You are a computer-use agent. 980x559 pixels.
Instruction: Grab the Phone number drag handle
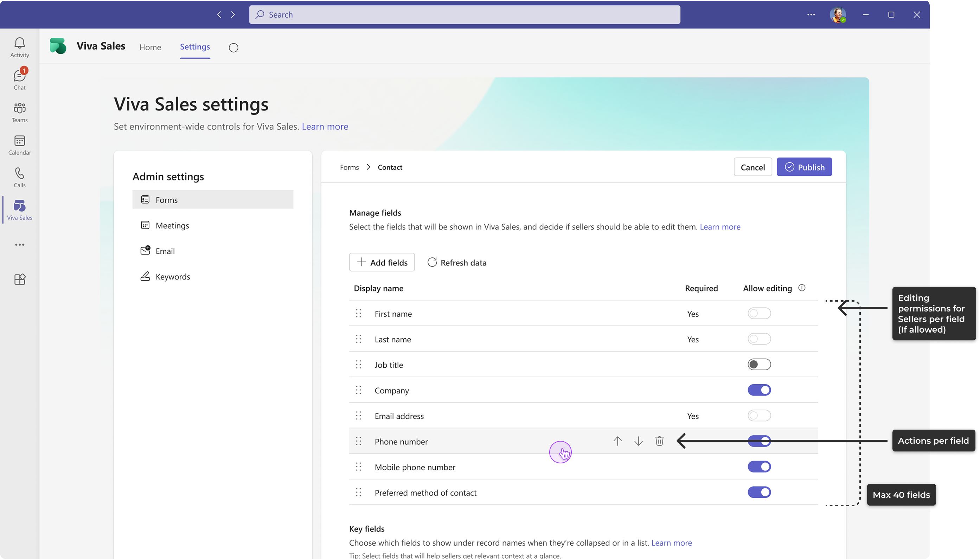358,441
